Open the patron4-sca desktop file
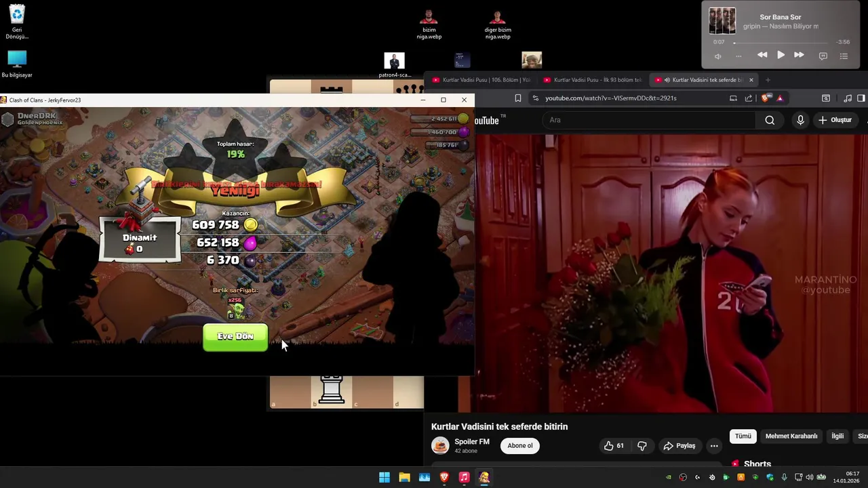The height and width of the screenshot is (488, 868). (394, 65)
